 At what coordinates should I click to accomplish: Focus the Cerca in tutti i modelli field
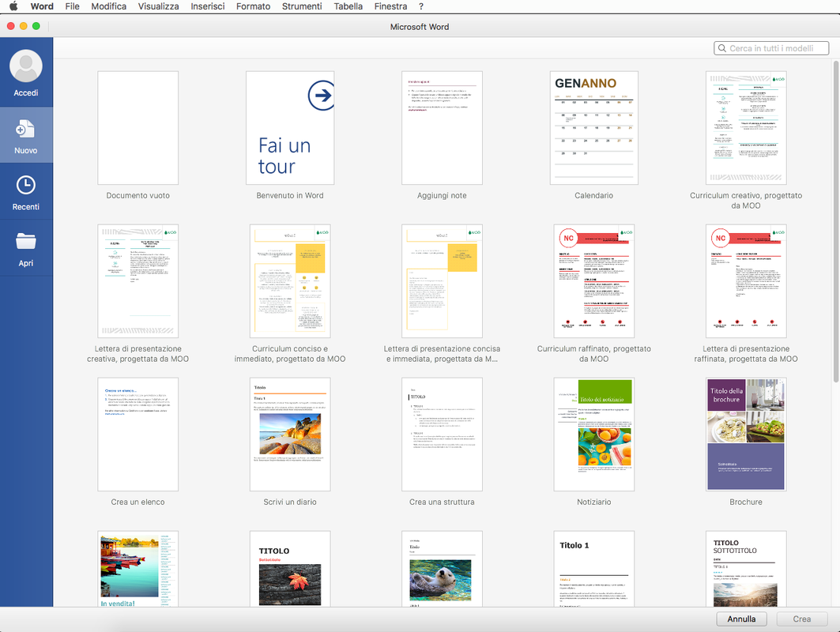(x=771, y=48)
